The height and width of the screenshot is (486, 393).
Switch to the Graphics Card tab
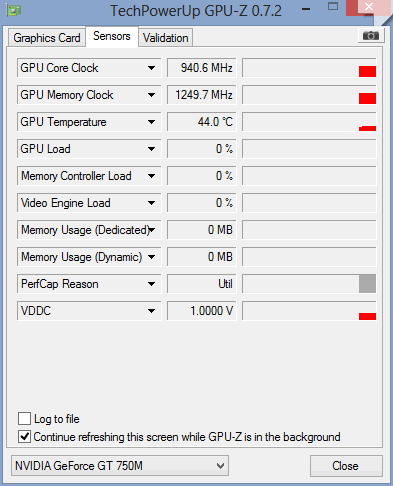tap(47, 38)
